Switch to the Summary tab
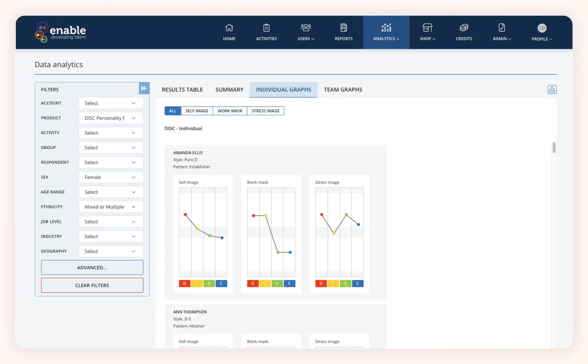This screenshot has width=588, height=364. pos(229,90)
